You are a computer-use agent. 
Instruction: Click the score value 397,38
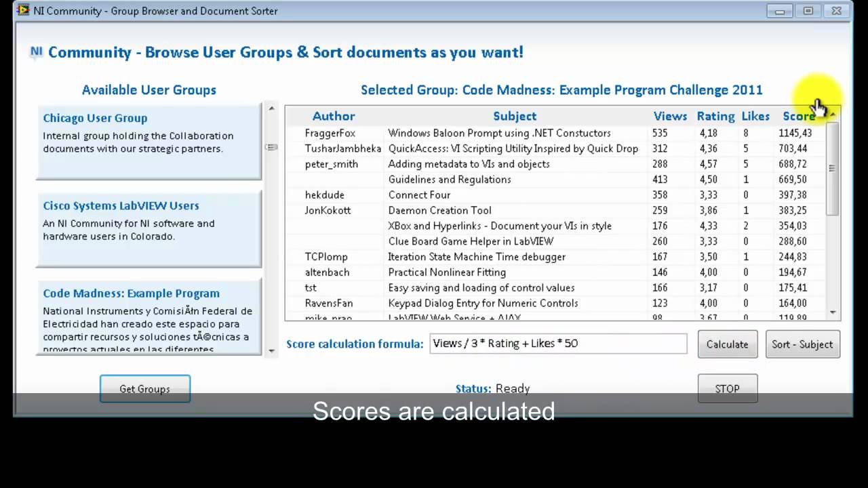click(793, 195)
